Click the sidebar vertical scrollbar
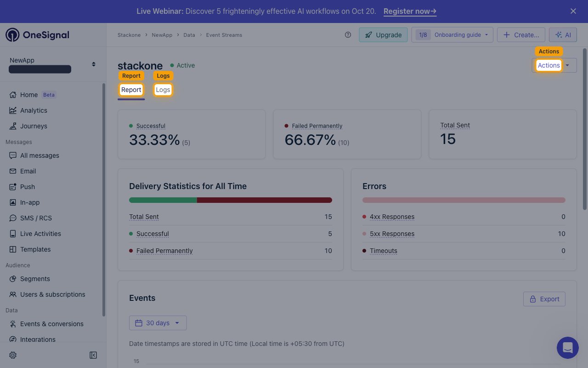Viewport: 588px width, 368px height. pyautogui.click(x=104, y=200)
